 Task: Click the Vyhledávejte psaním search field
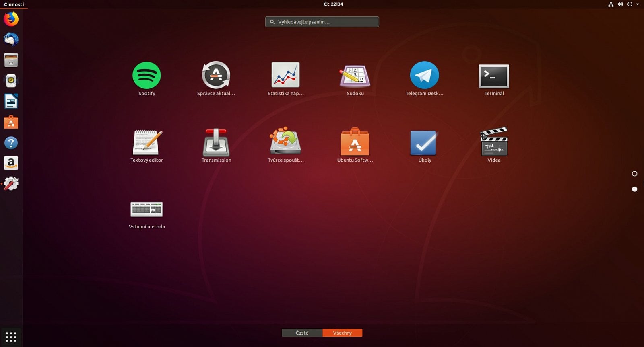pos(322,22)
